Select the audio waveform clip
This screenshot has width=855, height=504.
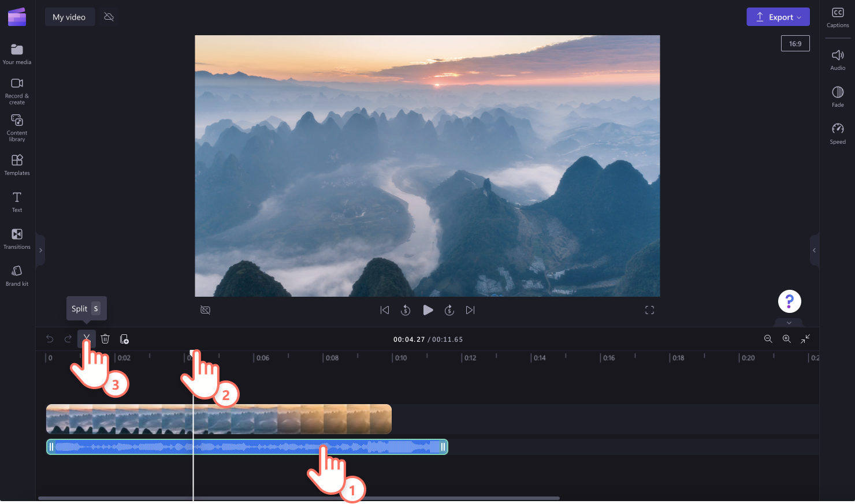pos(247,447)
